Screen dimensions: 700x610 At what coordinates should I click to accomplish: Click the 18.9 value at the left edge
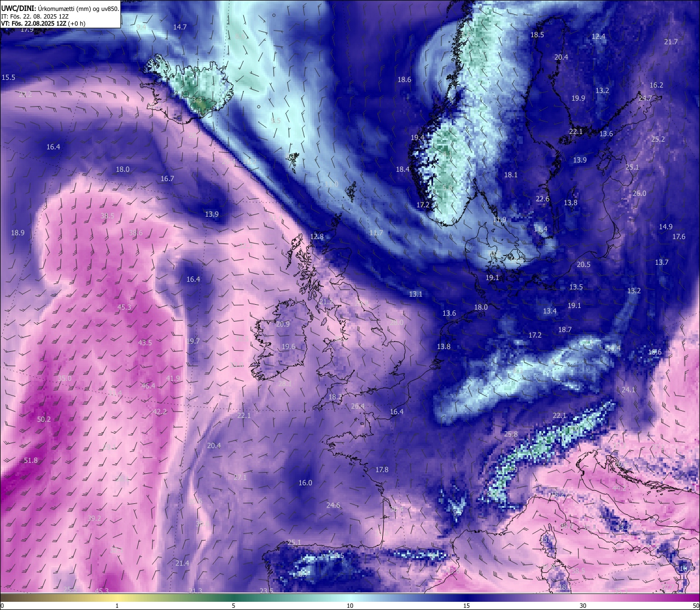17,233
